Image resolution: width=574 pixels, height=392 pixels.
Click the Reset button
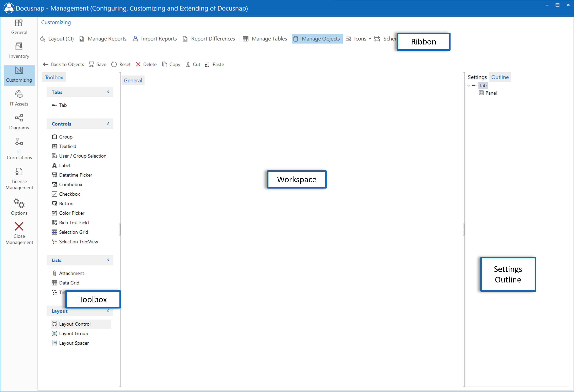[x=121, y=64]
